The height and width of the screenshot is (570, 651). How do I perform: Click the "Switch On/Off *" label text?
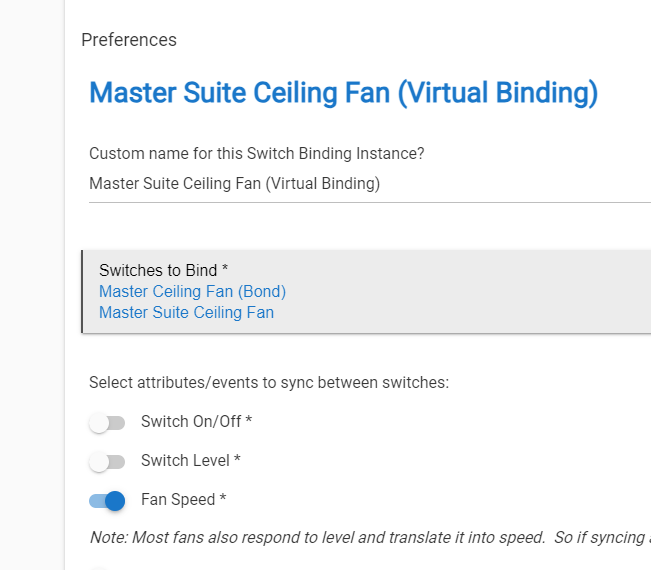pyautogui.click(x=196, y=421)
